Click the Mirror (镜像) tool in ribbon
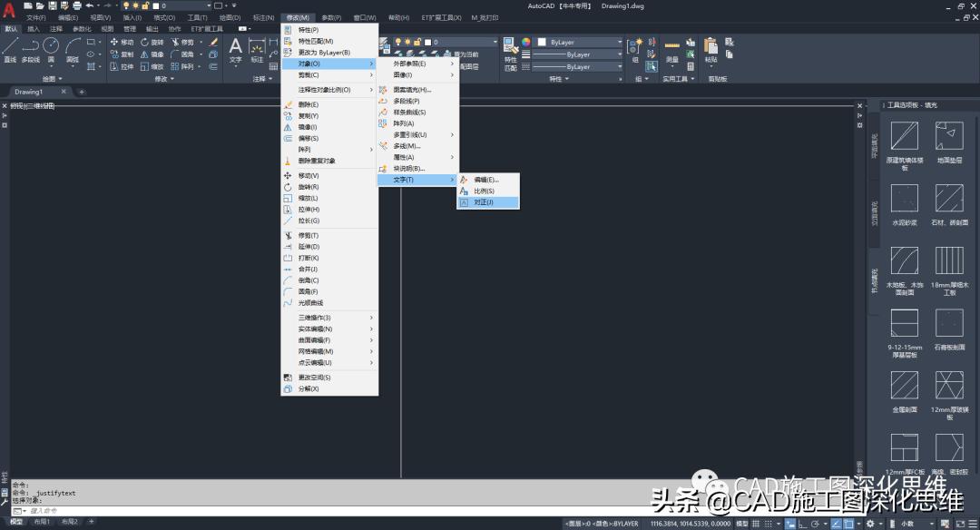 (152, 54)
